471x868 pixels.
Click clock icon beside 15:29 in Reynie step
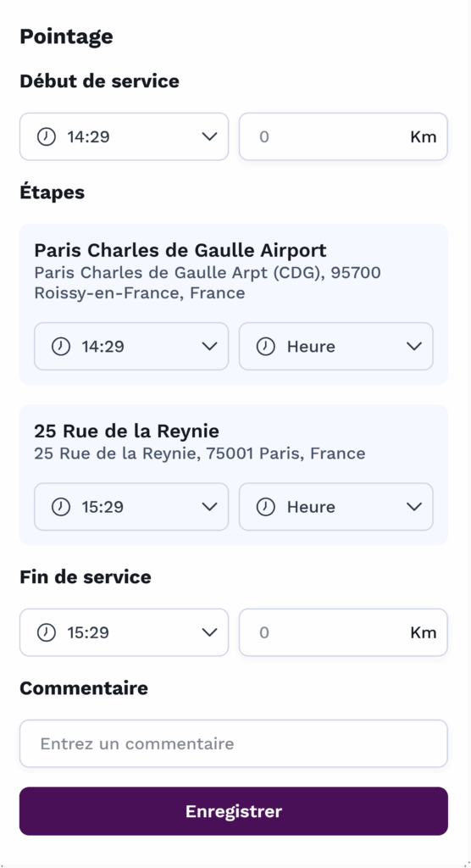tap(61, 507)
